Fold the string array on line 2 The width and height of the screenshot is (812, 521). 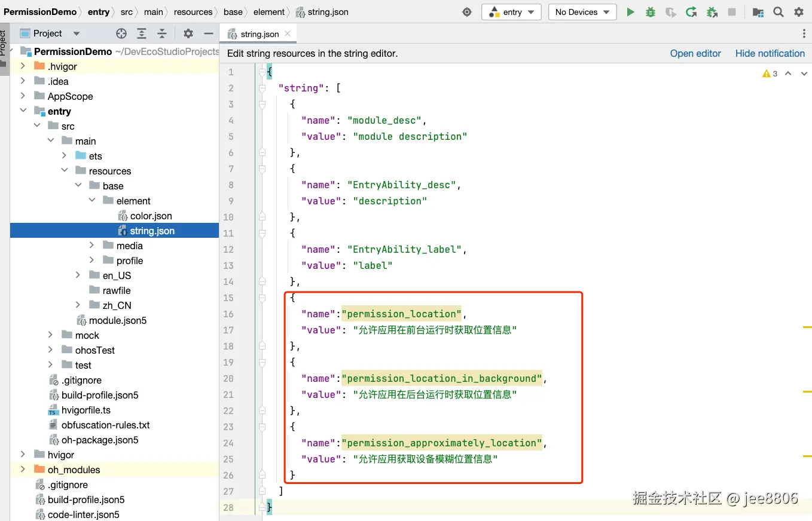tap(262, 88)
